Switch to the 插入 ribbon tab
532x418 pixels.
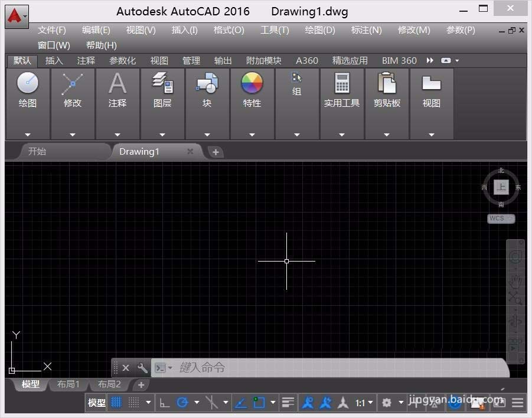tap(54, 60)
